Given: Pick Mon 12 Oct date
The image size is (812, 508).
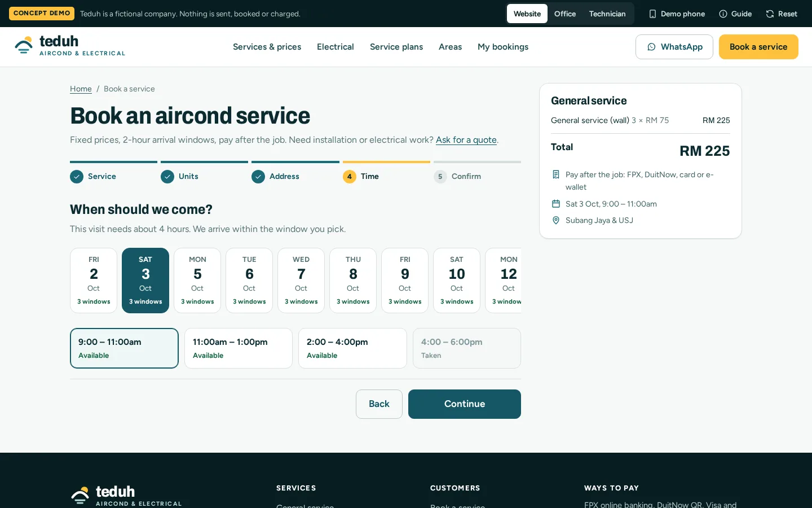Looking at the screenshot, I should [504, 281].
